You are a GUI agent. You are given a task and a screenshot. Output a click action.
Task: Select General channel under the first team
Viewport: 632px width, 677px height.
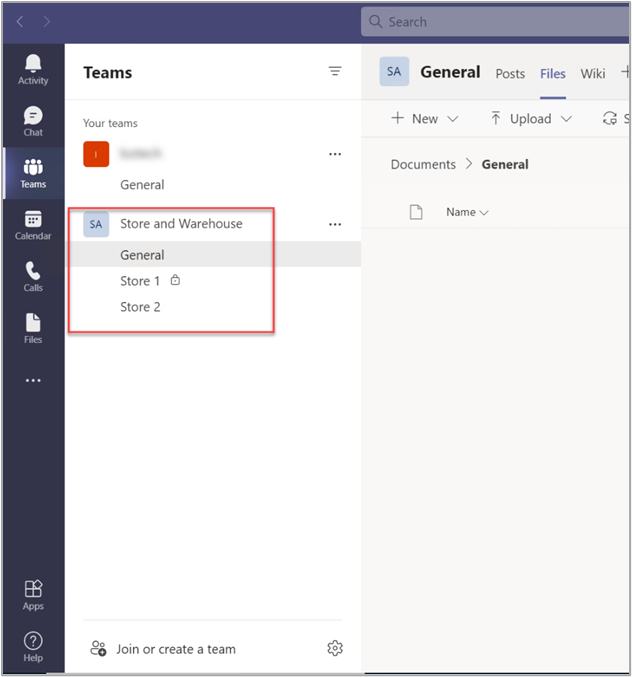142,185
